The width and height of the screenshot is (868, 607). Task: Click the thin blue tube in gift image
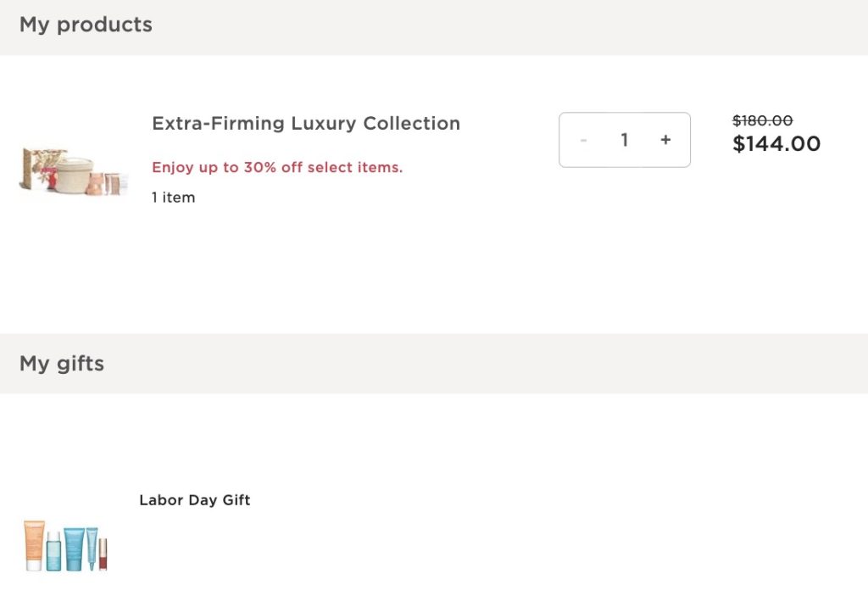coord(91,547)
